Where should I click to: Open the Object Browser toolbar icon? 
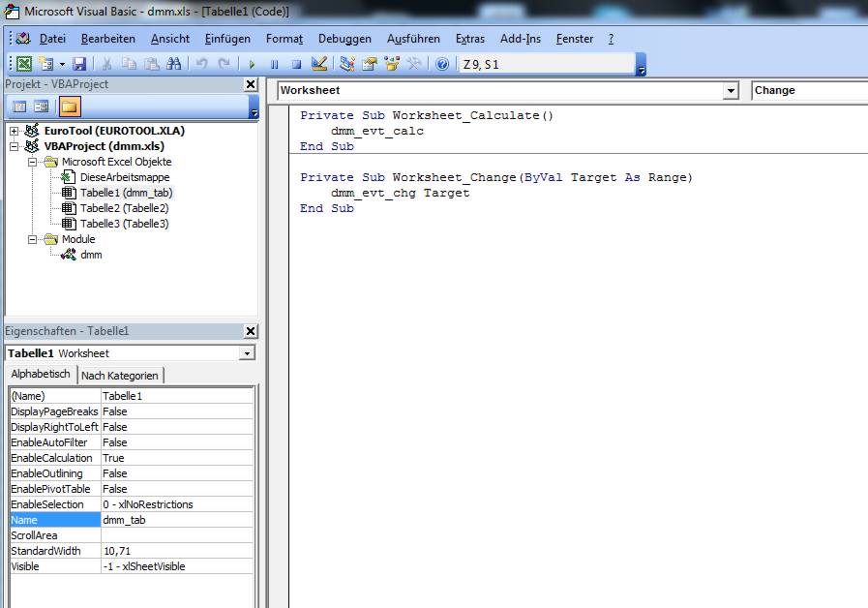(x=392, y=64)
